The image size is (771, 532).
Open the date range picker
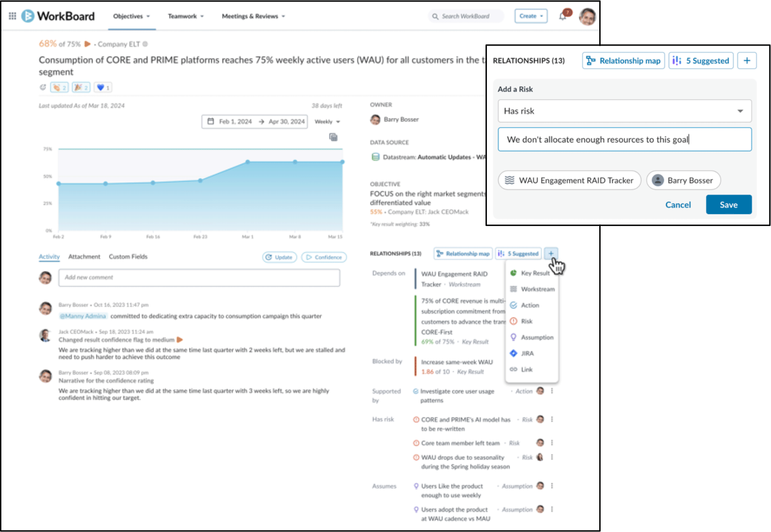[x=254, y=122]
